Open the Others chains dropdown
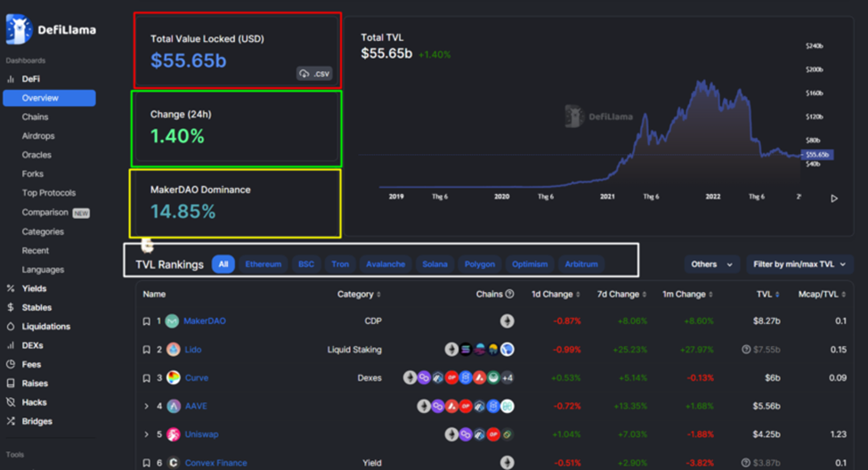Viewport: 868px width, 470px height. coord(712,264)
